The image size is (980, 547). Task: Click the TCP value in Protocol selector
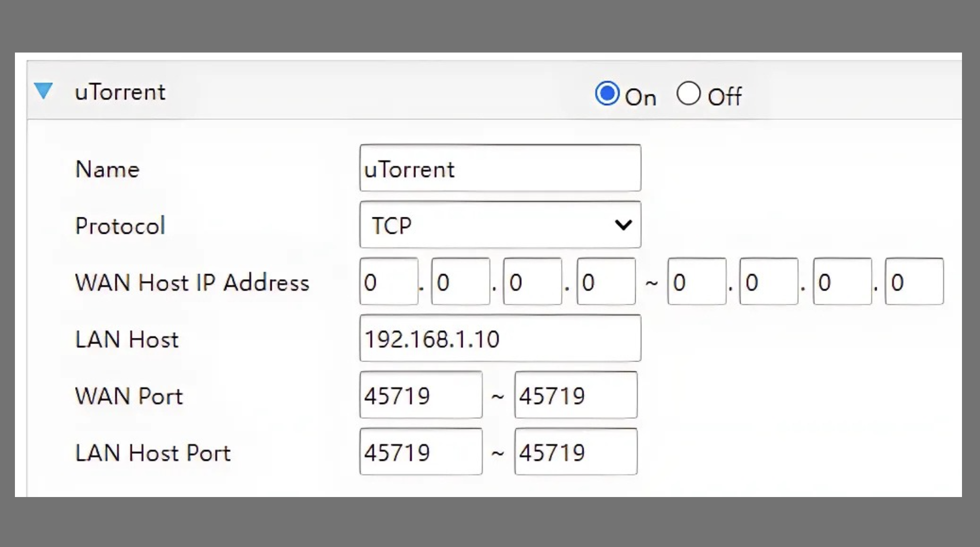[x=391, y=225]
